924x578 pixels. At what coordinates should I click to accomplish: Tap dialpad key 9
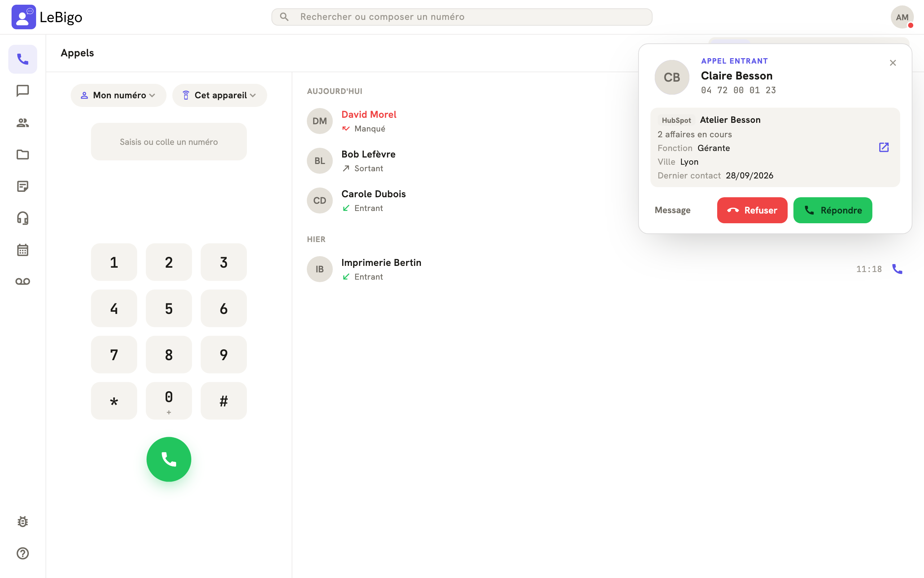[224, 355]
